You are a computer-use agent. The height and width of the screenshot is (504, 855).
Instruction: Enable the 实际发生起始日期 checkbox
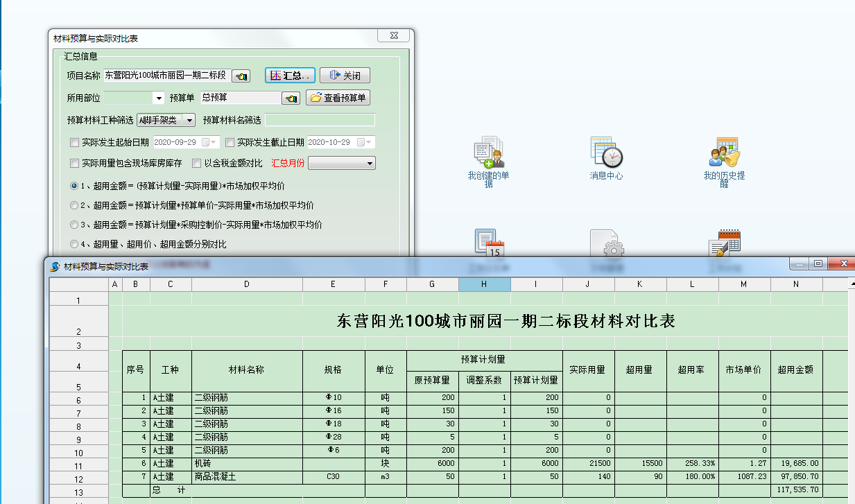74,142
